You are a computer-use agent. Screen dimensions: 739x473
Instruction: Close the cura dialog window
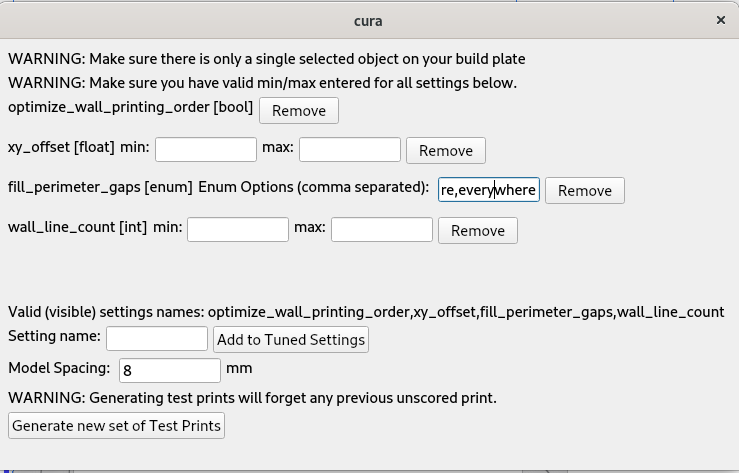[x=720, y=20]
